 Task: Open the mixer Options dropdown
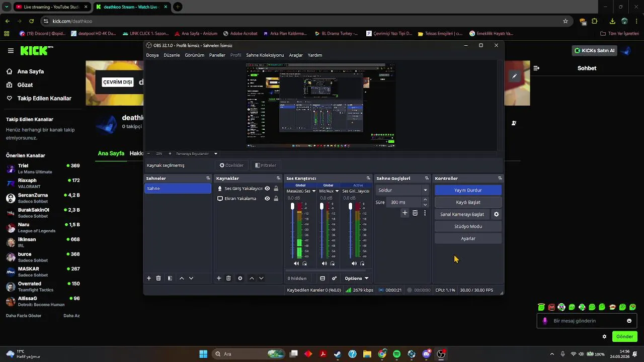pyautogui.click(x=356, y=278)
